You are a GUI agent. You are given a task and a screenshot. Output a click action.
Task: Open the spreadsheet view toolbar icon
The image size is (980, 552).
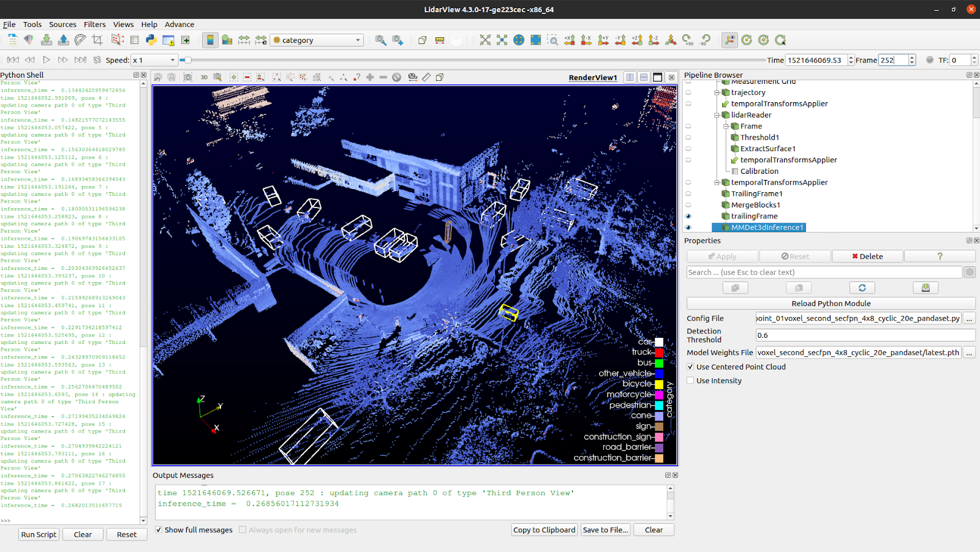[134, 39]
